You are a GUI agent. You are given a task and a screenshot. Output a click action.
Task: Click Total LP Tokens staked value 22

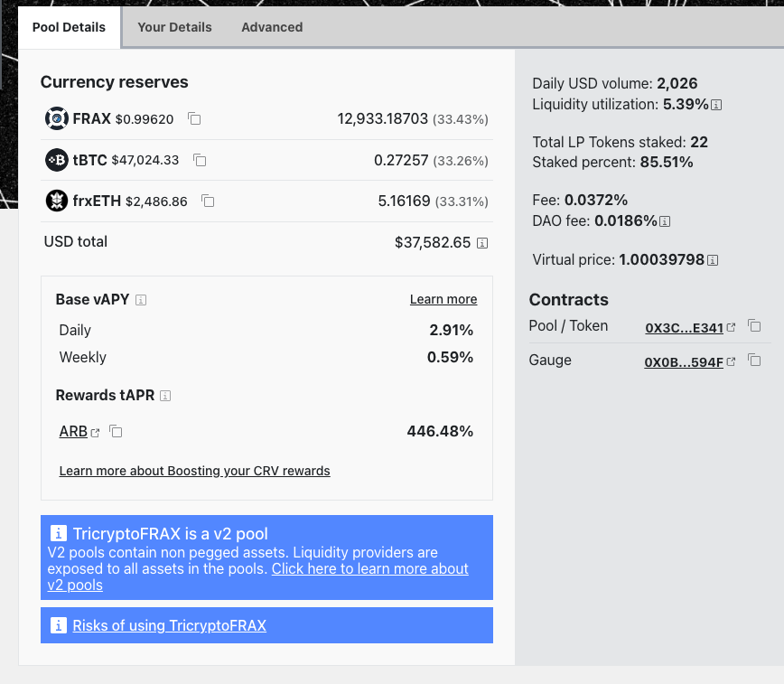(699, 142)
